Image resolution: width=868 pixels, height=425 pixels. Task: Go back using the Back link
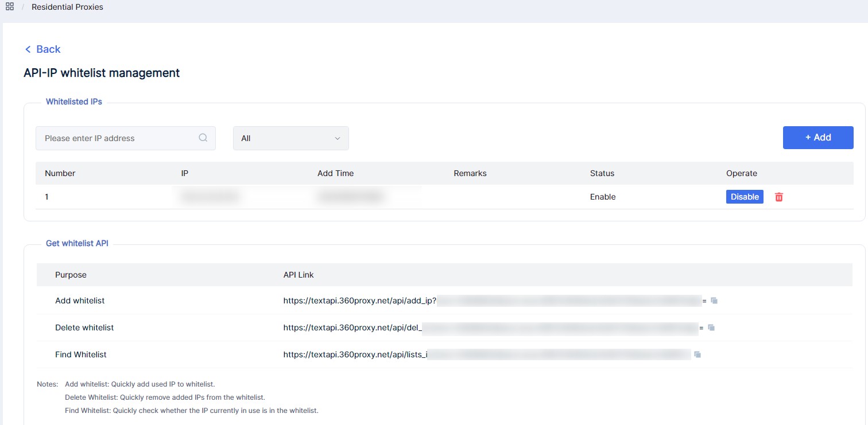[x=42, y=49]
